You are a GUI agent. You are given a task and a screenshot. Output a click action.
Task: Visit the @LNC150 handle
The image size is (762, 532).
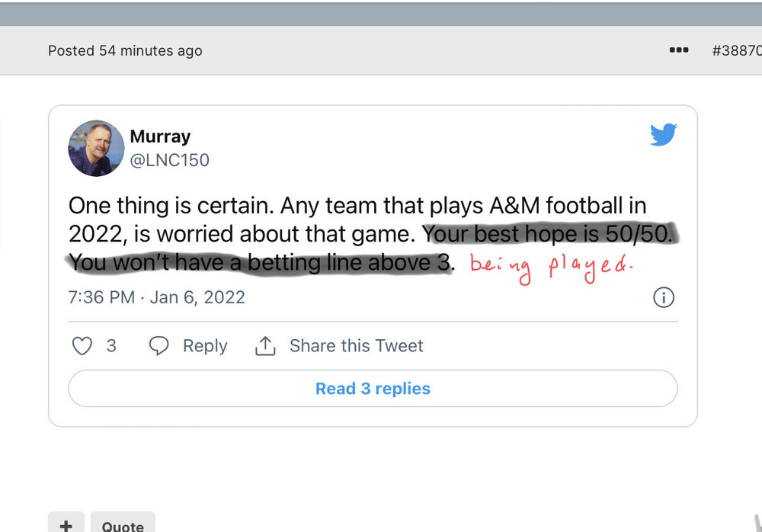point(169,160)
